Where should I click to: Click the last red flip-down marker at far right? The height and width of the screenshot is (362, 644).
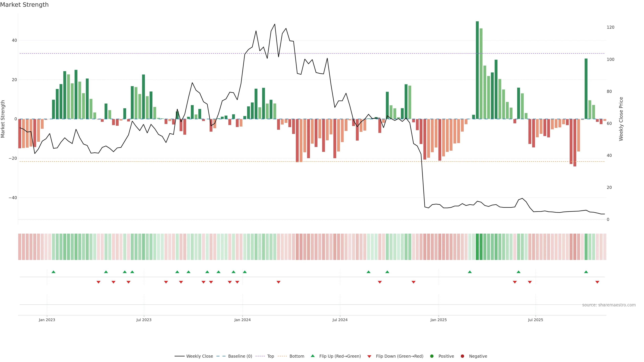(x=597, y=282)
